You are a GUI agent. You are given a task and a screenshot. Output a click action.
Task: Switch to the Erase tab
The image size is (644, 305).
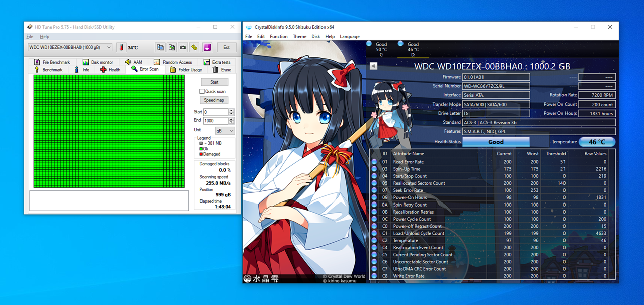point(221,70)
